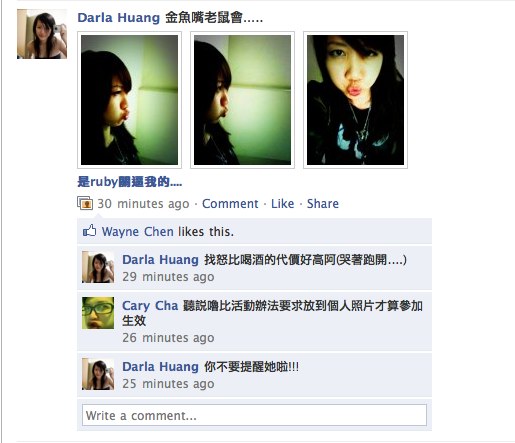This screenshot has height=443, width=515.
Task: Click the Comment link under the post
Action: click(x=230, y=204)
